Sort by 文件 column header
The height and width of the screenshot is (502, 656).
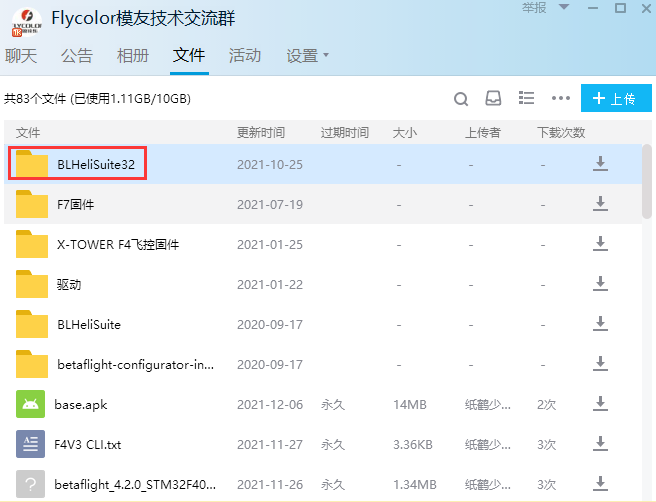point(28,133)
